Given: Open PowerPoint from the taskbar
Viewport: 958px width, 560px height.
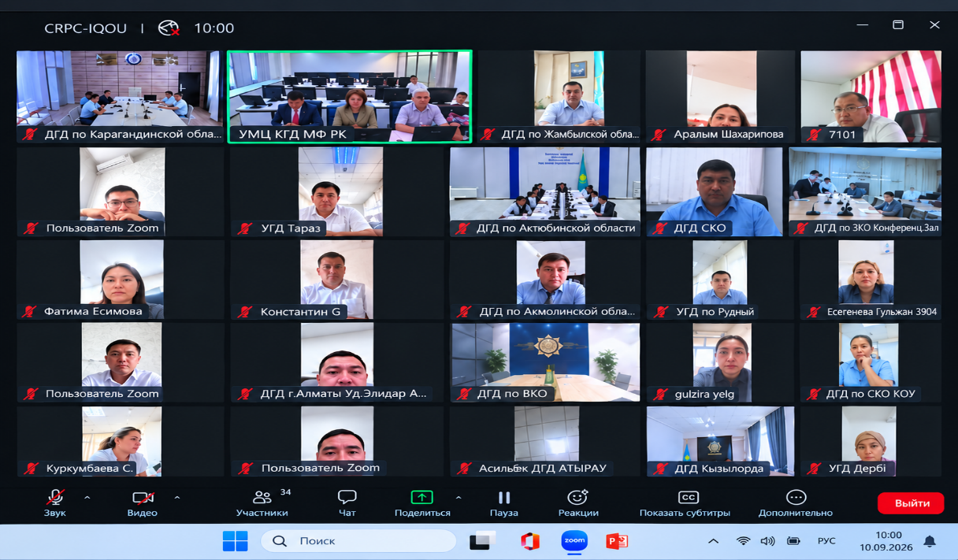Looking at the screenshot, I should pos(617,541).
